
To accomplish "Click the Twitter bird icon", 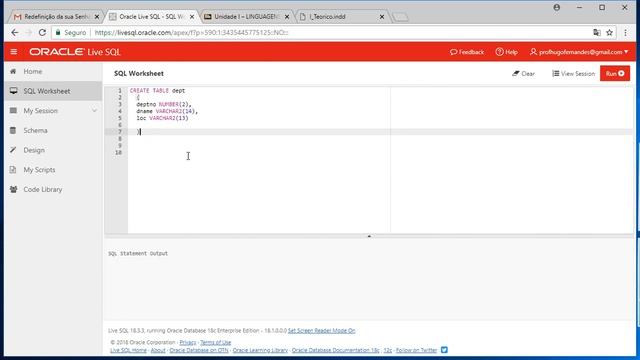I will pyautogui.click(x=444, y=350).
